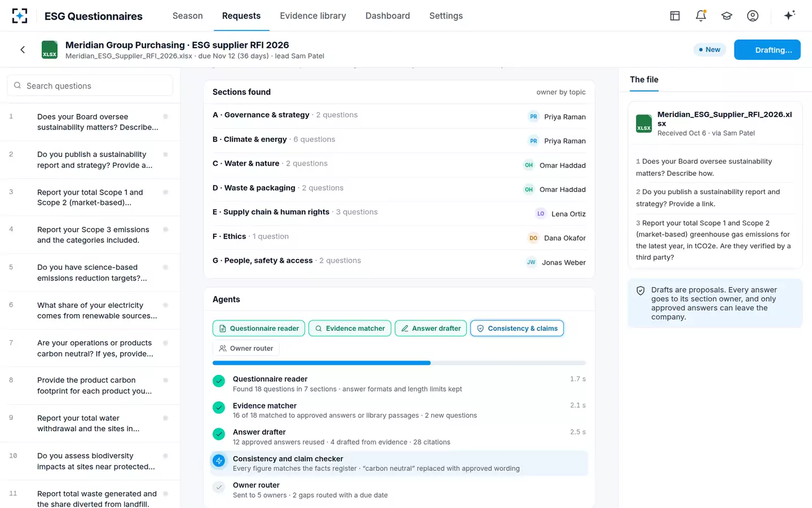Click the search magnifier icon

(x=17, y=86)
